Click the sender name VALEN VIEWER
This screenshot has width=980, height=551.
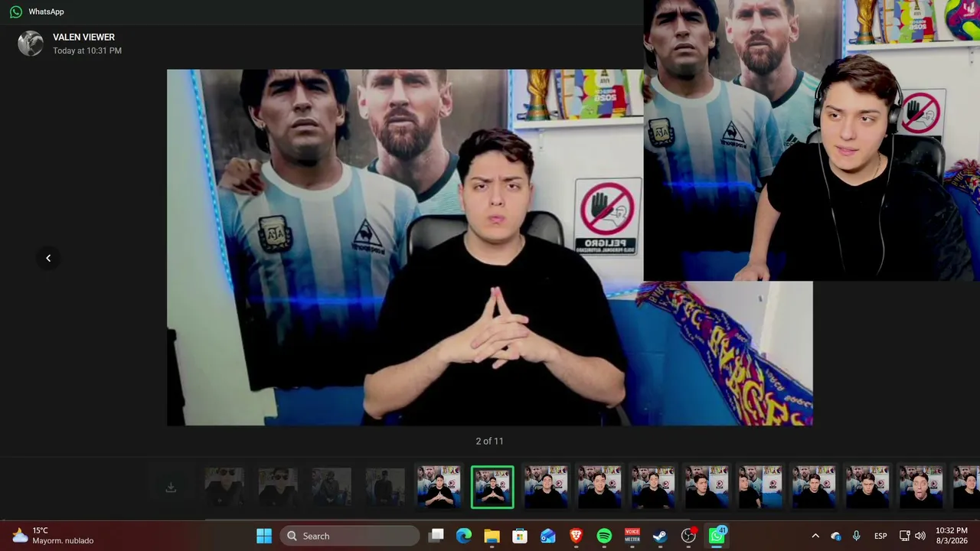[83, 37]
